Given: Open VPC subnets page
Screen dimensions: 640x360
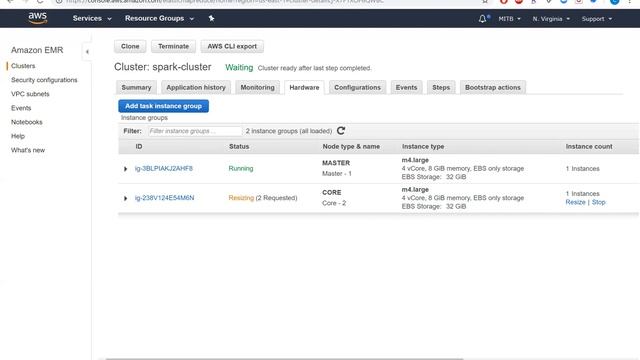Looking at the screenshot, I should click(x=30, y=94).
